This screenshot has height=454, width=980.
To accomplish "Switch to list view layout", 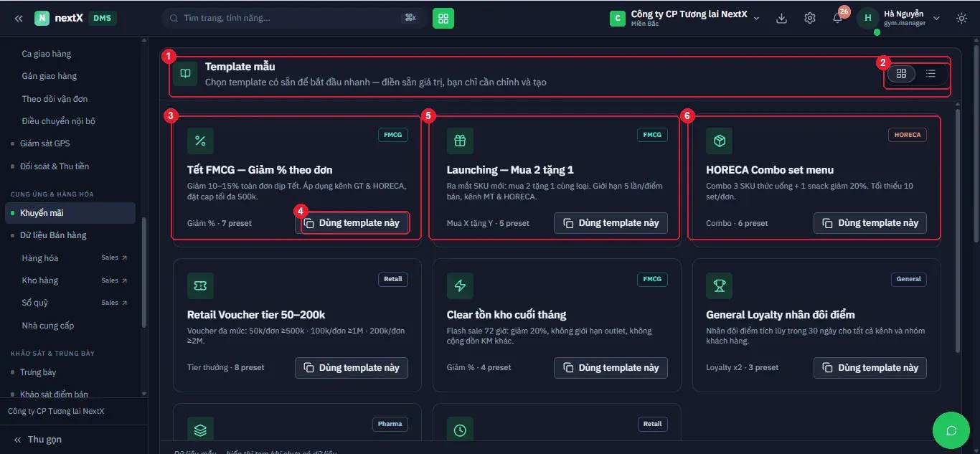I will (930, 73).
